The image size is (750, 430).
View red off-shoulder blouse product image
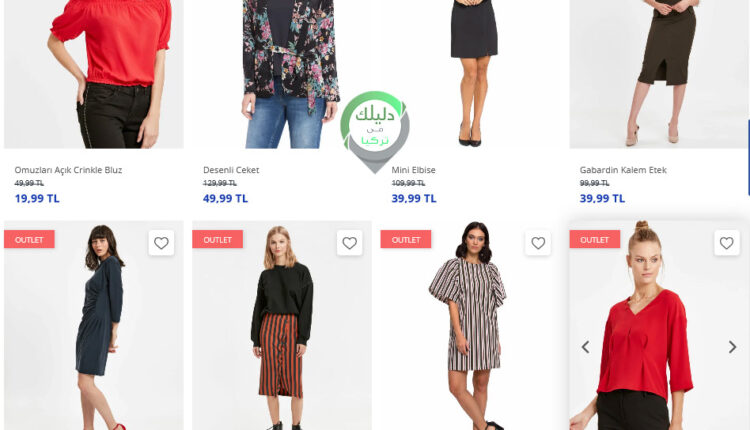click(94, 74)
